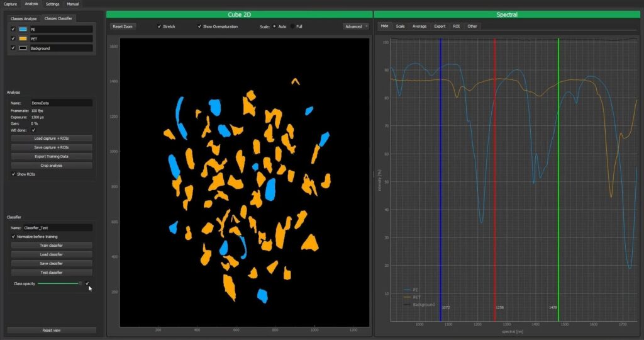Toggle the Show ROIs checkbox
This screenshot has width=644, height=340.
(13, 174)
